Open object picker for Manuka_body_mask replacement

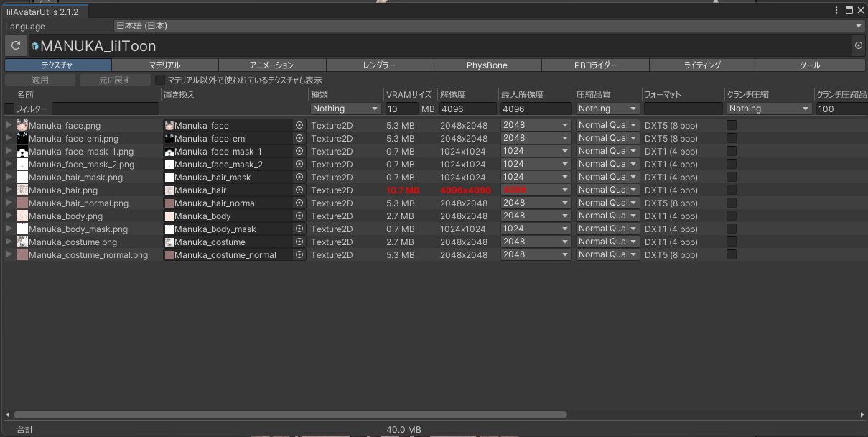299,229
